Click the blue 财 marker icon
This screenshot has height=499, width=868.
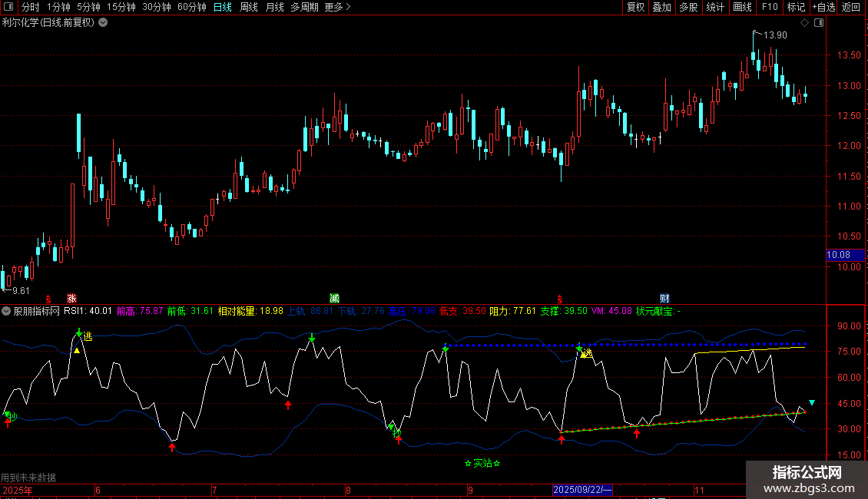tap(664, 297)
